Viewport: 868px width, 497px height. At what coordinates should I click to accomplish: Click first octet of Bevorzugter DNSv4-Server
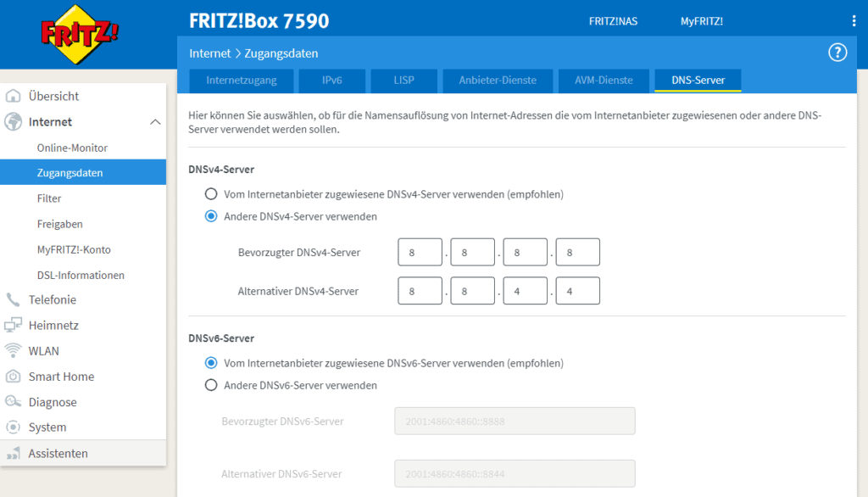point(420,252)
